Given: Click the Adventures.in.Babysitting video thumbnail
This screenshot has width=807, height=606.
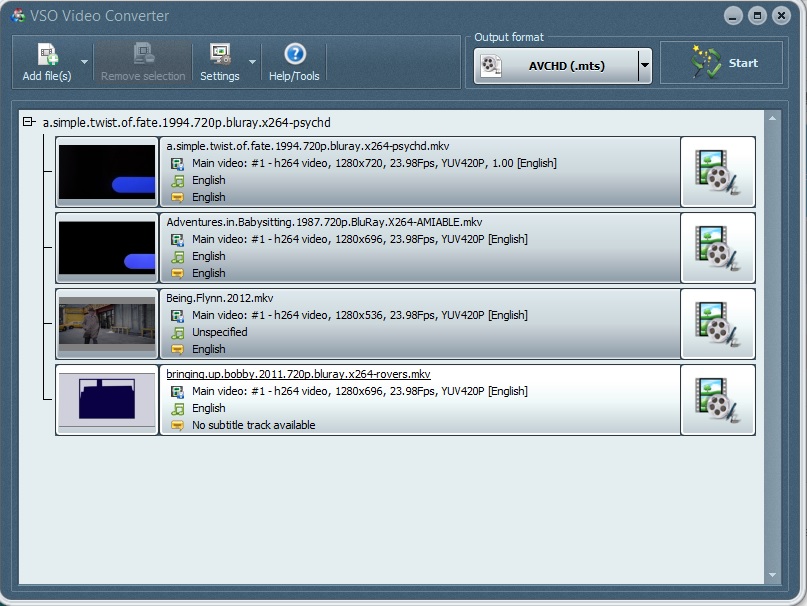Looking at the screenshot, I should [107, 248].
